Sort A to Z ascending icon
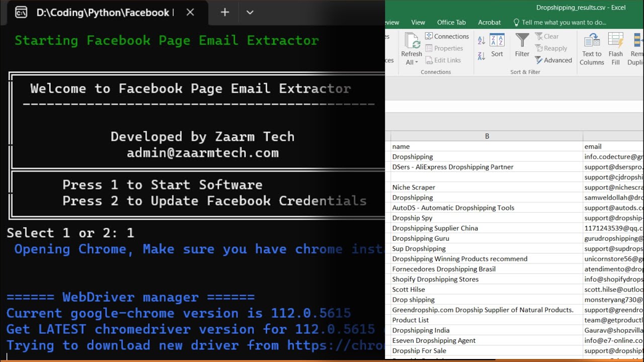 pos(481,41)
